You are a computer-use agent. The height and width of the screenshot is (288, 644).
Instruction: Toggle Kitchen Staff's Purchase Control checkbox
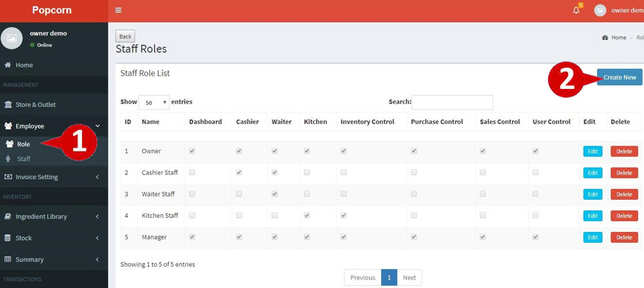(414, 215)
